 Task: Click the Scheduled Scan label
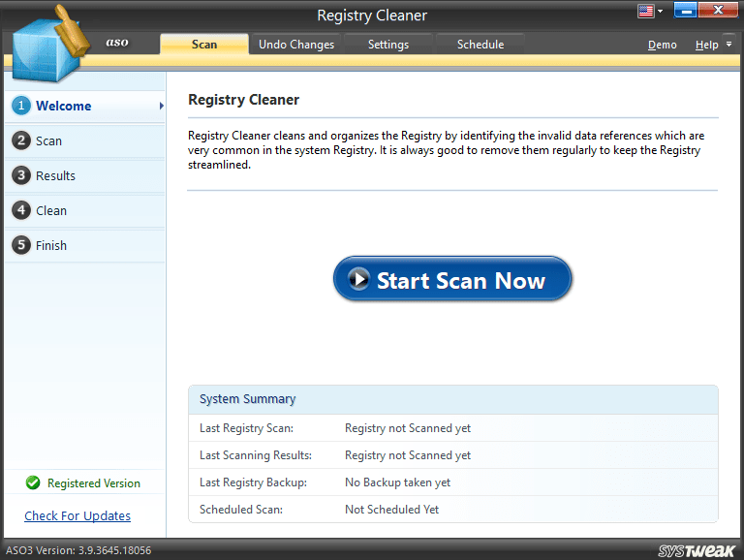(241, 510)
